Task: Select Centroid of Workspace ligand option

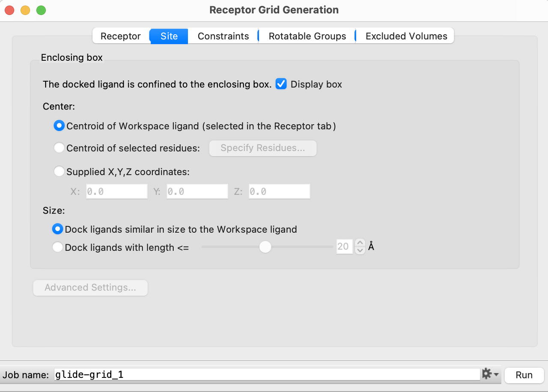Action: pos(59,125)
